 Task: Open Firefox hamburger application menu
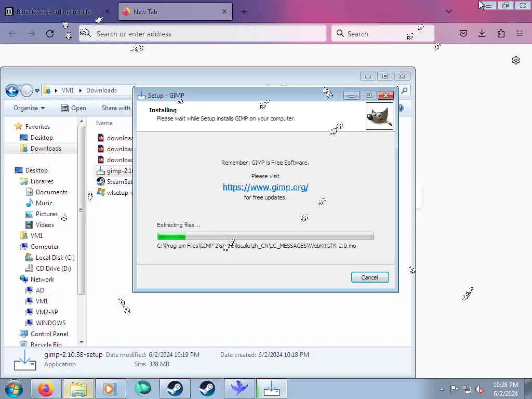[x=520, y=33]
